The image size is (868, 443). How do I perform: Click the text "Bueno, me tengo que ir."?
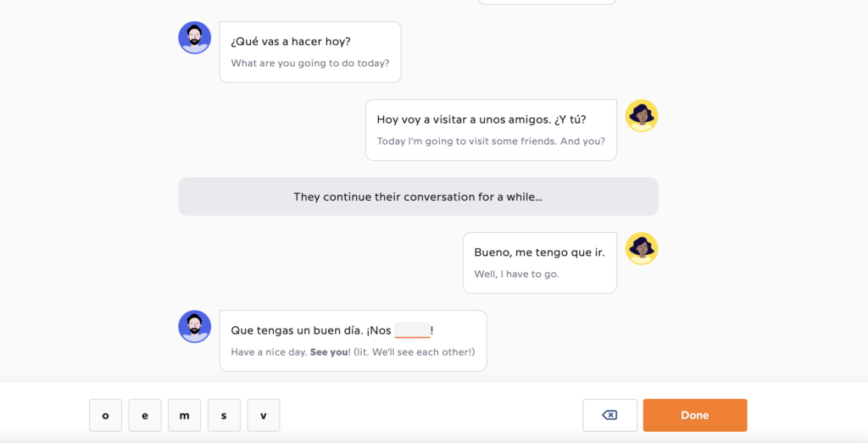(540, 252)
